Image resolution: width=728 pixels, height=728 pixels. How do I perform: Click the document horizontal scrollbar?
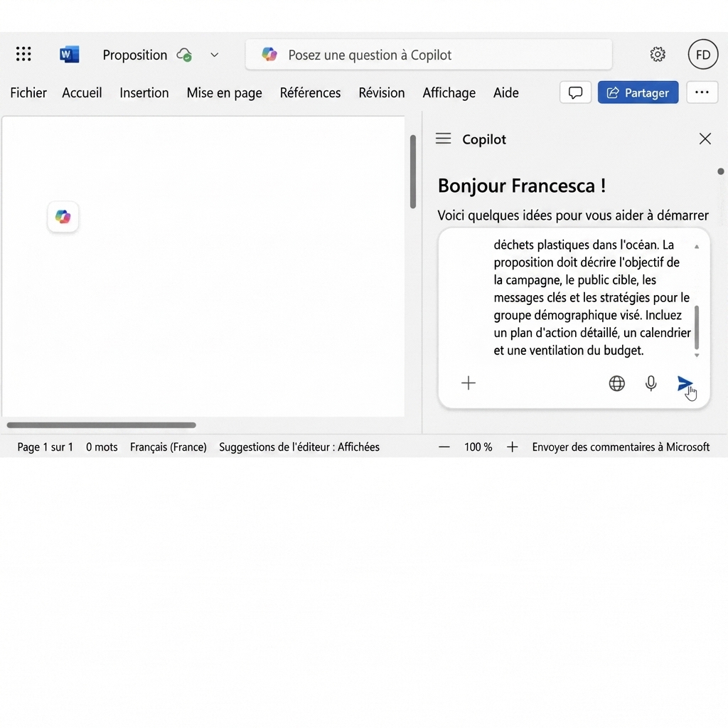coord(101,425)
